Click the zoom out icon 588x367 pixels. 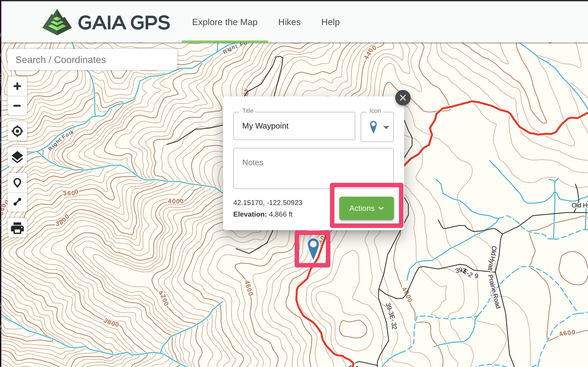coord(17,106)
